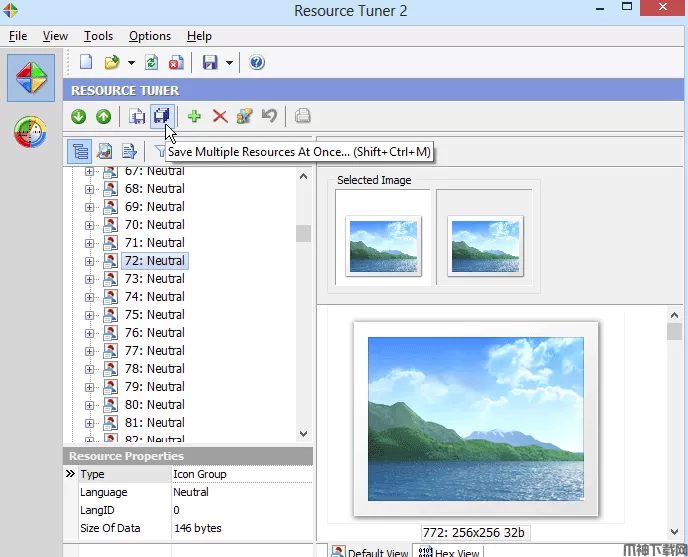Click the green plus add resource icon

[194, 117]
